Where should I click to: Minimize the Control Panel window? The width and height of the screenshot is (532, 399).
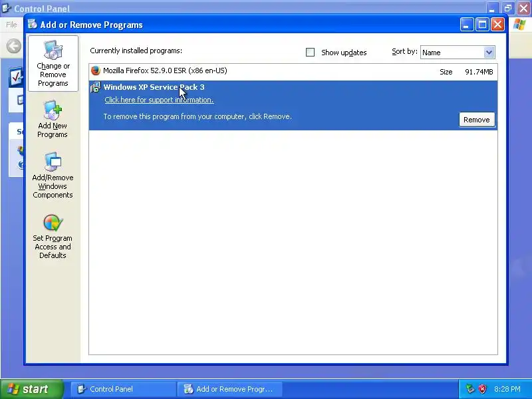[492, 8]
